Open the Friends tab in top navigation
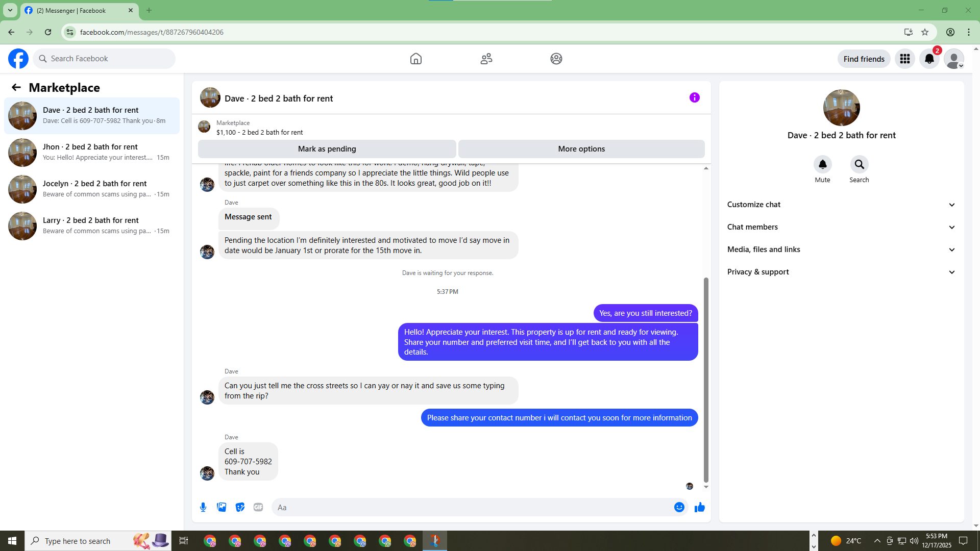The width and height of the screenshot is (980, 551). 486,59
